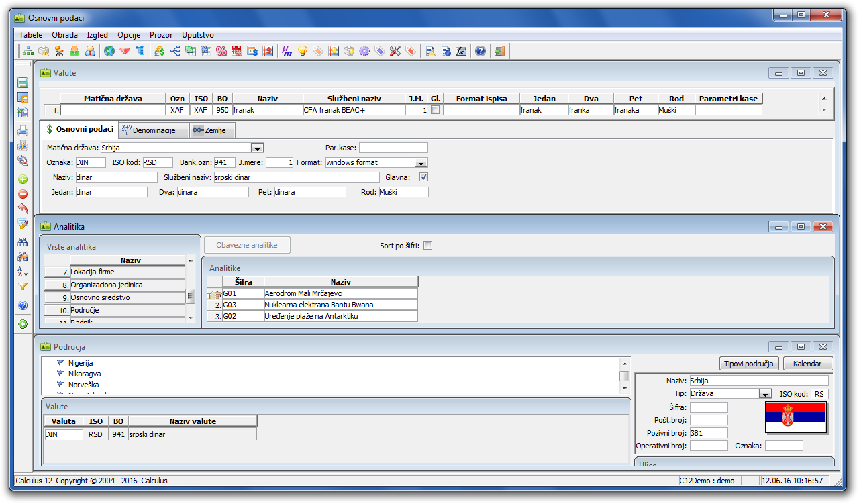The width and height of the screenshot is (859, 504).
Task: Click the yellow light bulb toolbar icon
Action: (x=303, y=51)
